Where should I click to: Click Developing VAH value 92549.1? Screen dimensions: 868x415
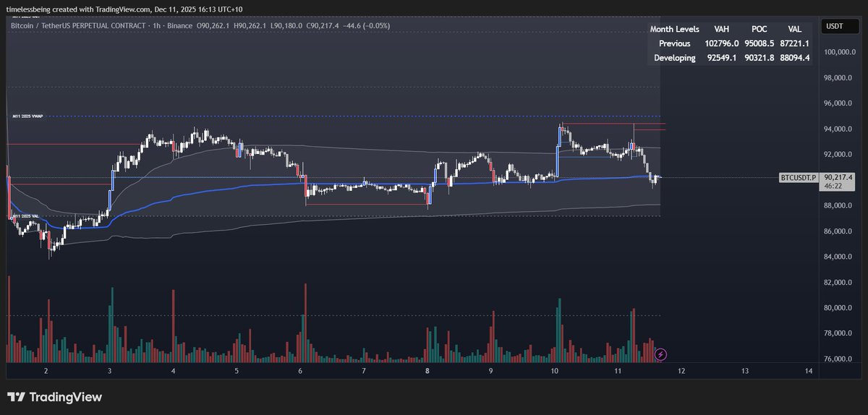[x=722, y=58]
